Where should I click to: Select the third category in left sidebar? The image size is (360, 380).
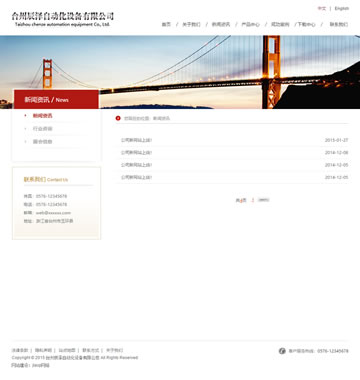click(42, 142)
